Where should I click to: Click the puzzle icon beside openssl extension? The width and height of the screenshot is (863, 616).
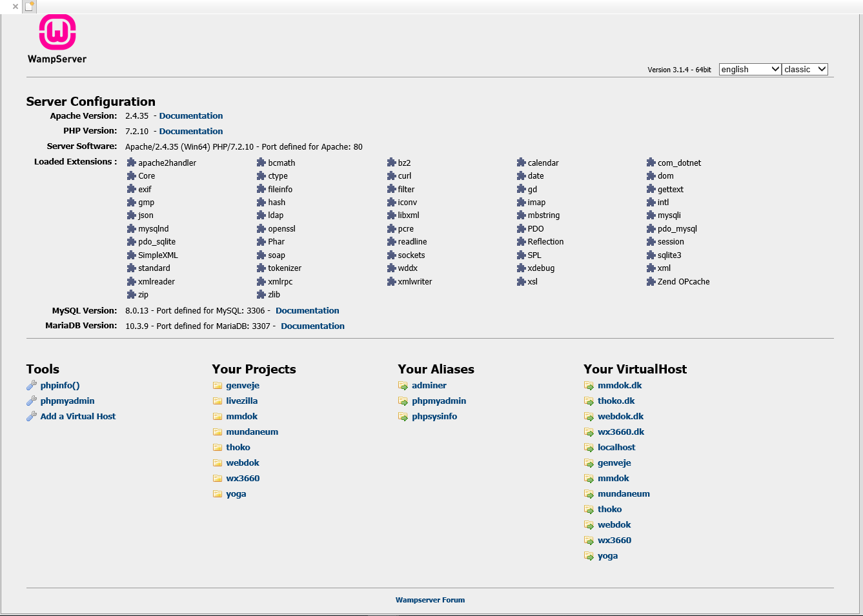coord(261,228)
